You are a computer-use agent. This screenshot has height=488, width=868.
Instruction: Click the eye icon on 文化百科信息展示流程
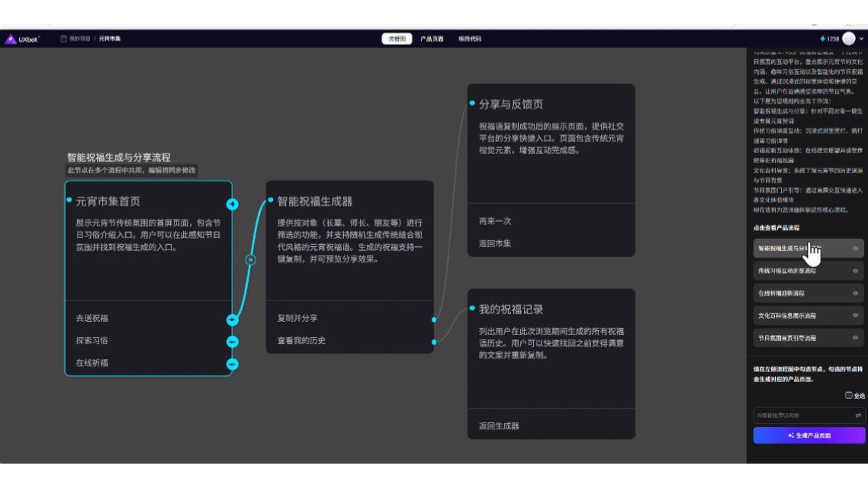855,315
